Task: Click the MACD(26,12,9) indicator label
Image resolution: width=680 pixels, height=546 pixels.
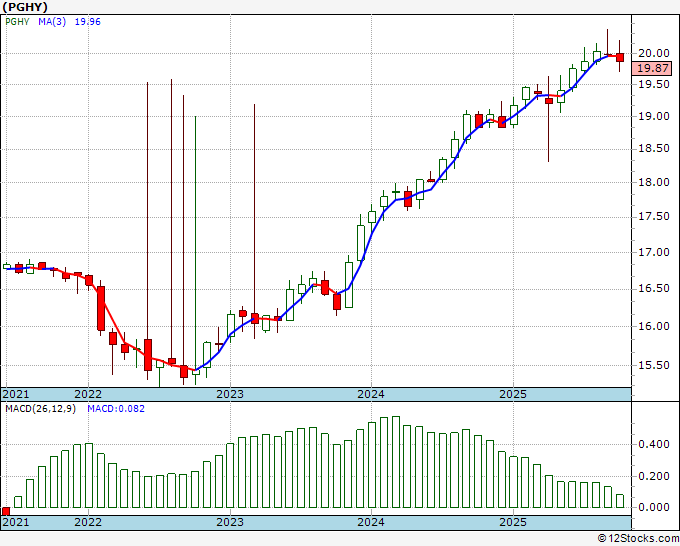Action: [40, 409]
